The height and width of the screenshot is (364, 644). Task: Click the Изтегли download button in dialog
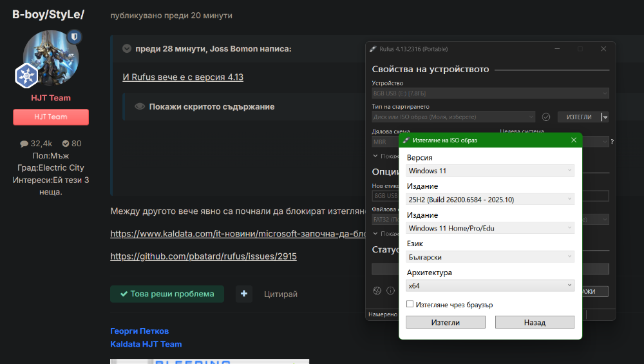tap(446, 322)
